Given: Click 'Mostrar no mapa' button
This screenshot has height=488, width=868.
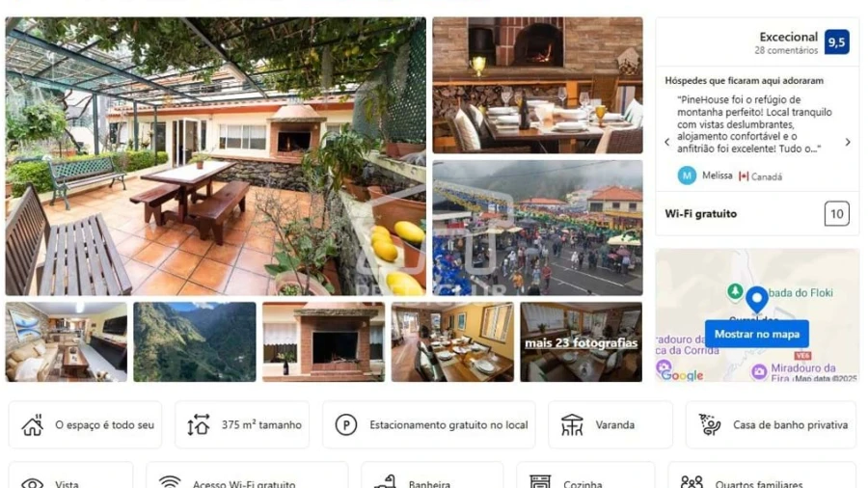Looking at the screenshot, I should pos(757,335).
